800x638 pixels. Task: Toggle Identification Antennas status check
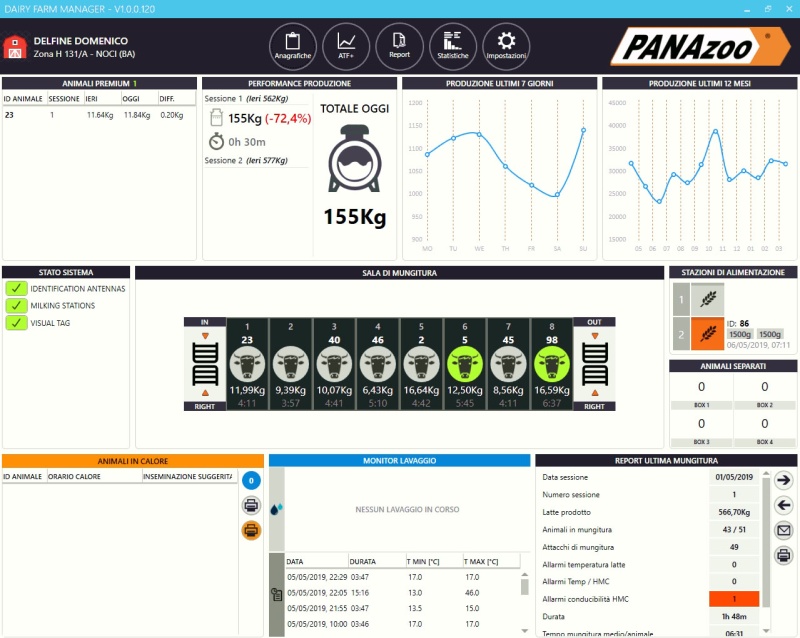coord(15,289)
